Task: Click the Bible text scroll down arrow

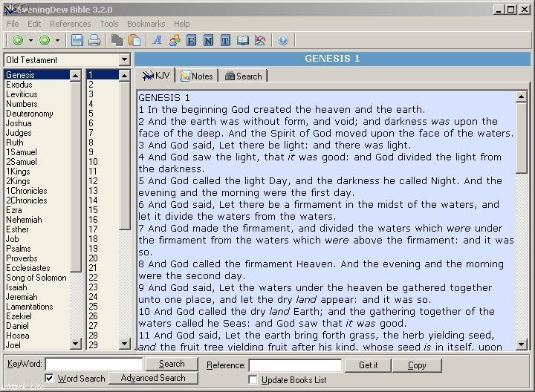Action: pyautogui.click(x=522, y=344)
